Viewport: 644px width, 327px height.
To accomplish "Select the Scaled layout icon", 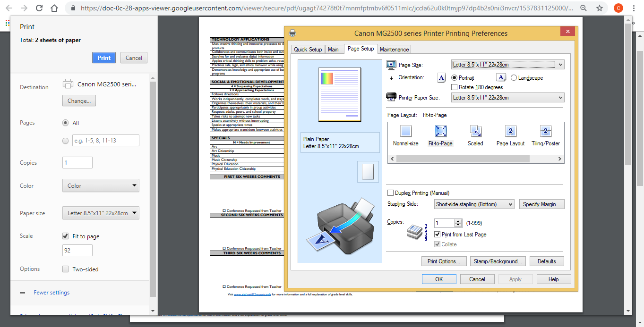I will tap(475, 132).
